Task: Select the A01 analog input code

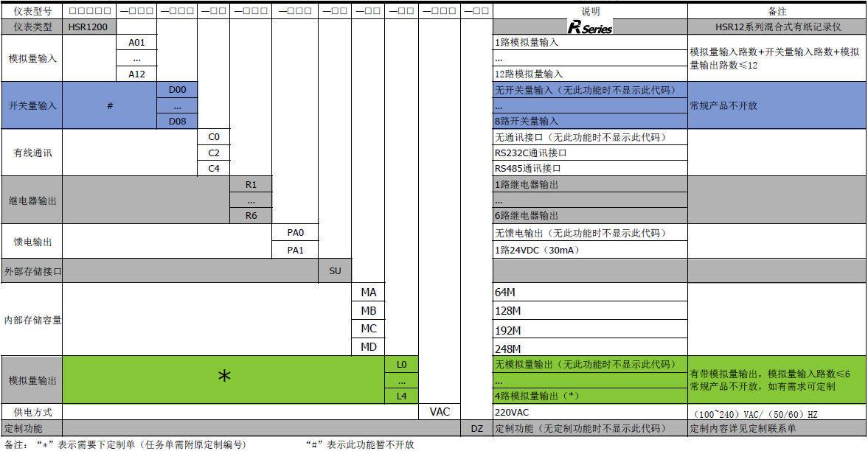Action: (136, 43)
